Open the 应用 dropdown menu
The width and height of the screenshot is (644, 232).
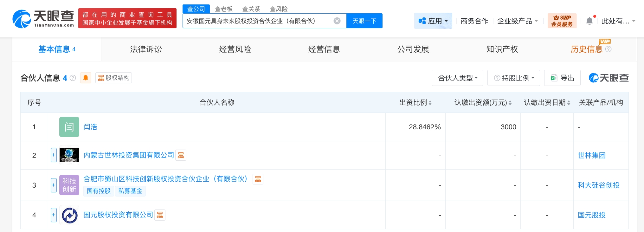tap(433, 21)
